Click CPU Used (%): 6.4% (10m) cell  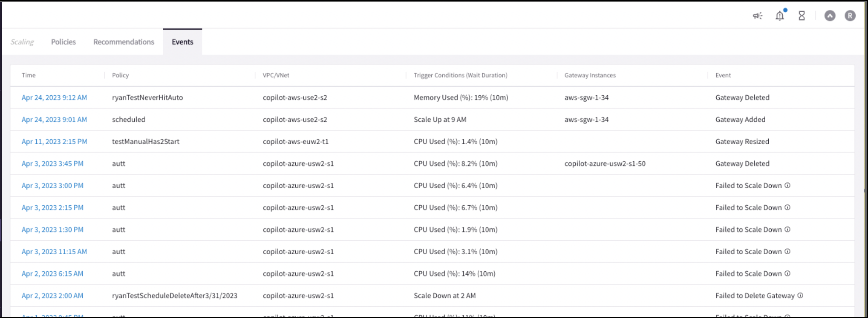pyautogui.click(x=455, y=185)
